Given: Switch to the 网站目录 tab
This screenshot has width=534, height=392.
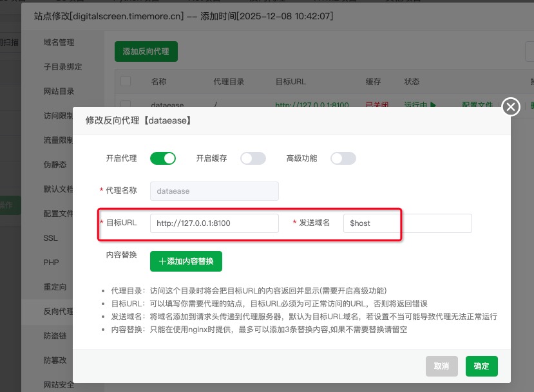Looking at the screenshot, I should (x=59, y=91).
